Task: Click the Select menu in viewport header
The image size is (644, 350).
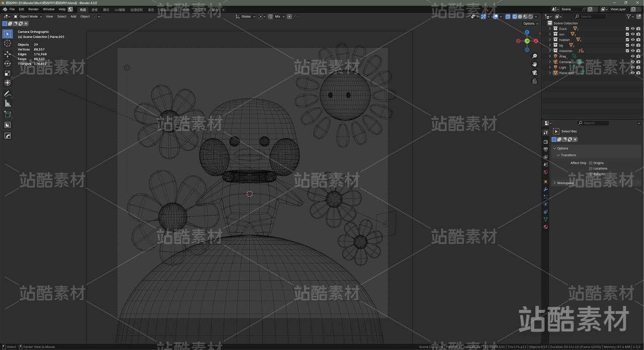Action: pos(61,17)
